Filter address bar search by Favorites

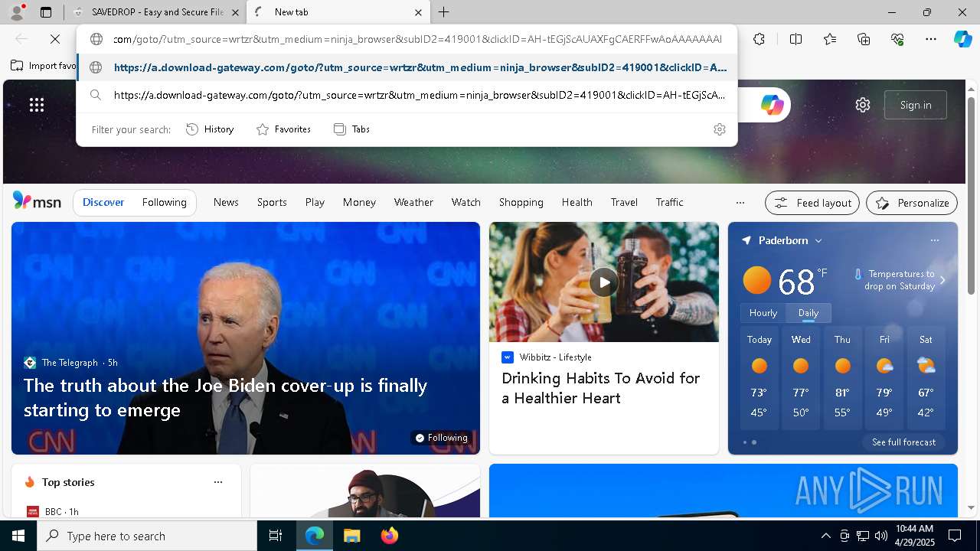pos(283,129)
